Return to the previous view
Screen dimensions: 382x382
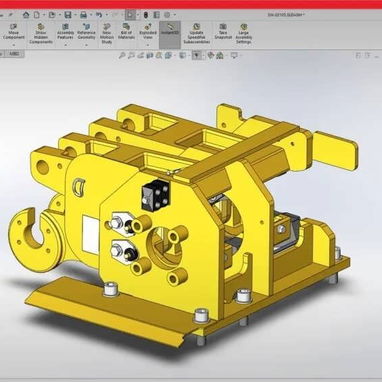click(141, 56)
